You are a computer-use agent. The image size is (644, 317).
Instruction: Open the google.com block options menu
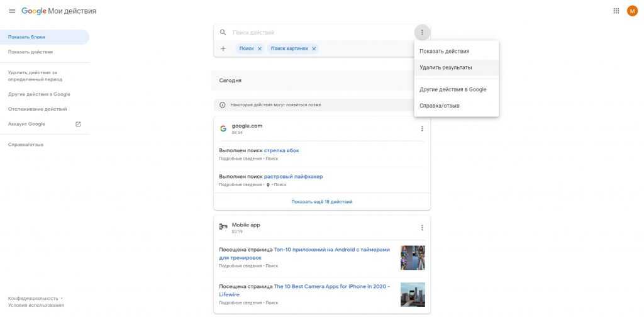click(x=422, y=129)
